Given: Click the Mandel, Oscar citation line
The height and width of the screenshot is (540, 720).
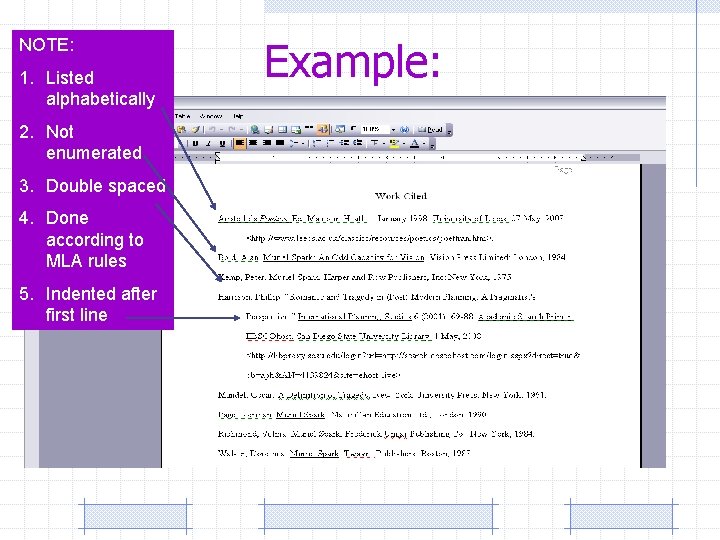Looking at the screenshot, I should tap(382, 395).
